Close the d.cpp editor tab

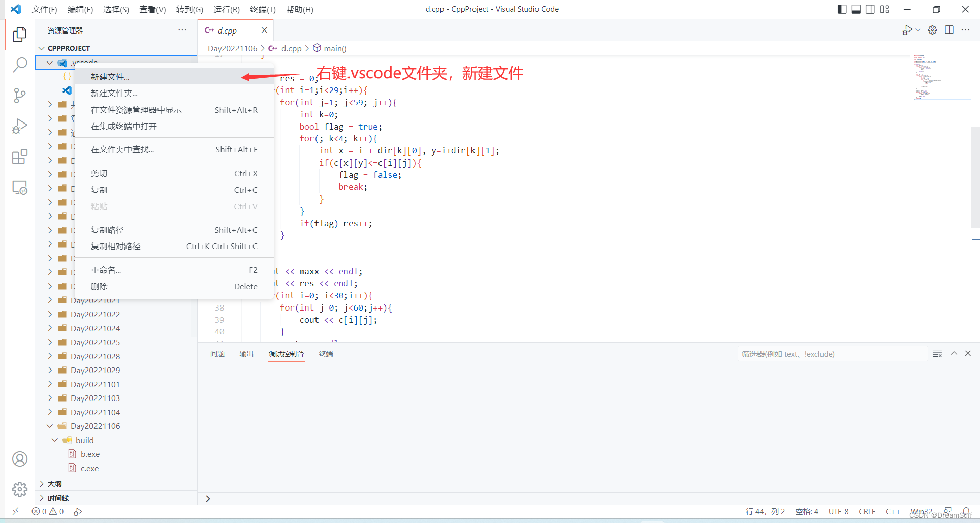click(x=264, y=30)
